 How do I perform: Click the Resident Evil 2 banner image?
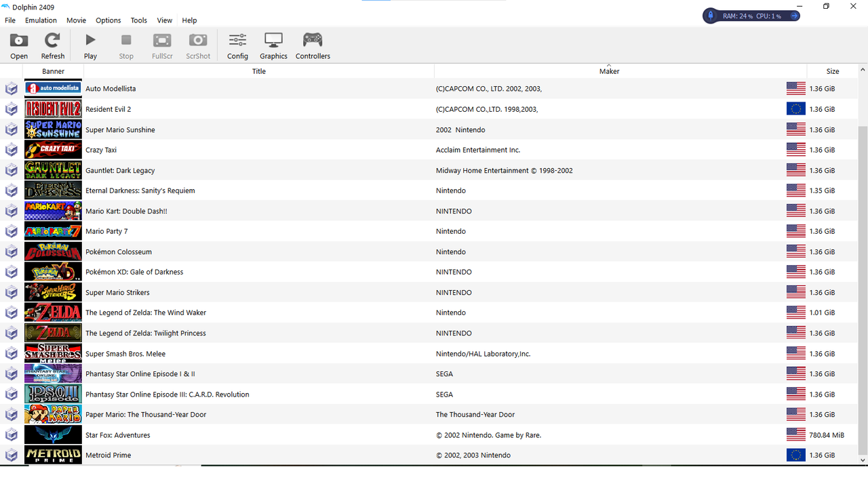pyautogui.click(x=53, y=109)
